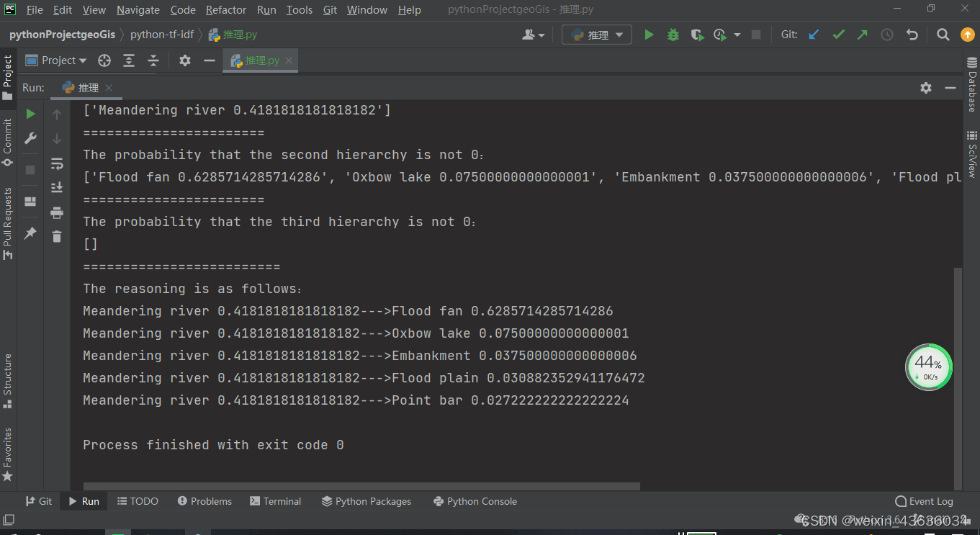Open Python Packages tool window
980x535 pixels.
[367, 501]
